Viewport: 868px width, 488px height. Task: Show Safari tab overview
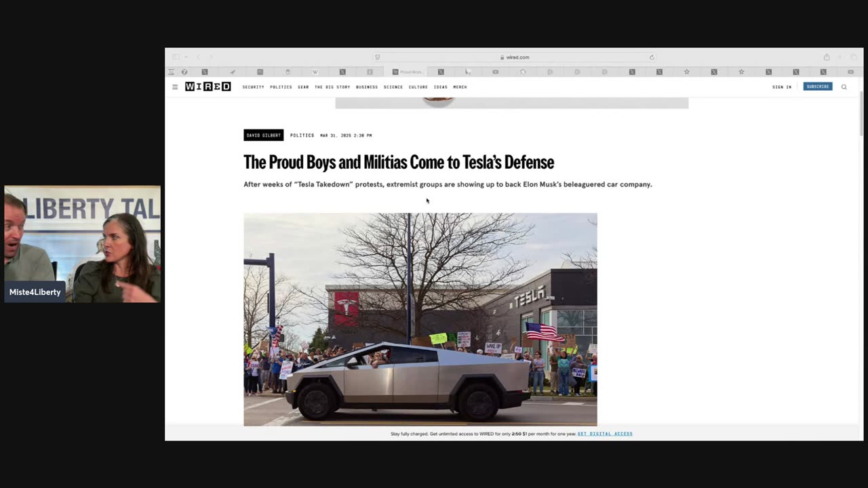[853, 57]
